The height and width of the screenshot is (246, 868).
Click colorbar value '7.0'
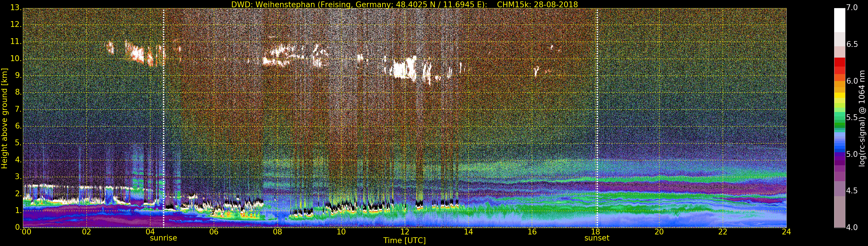point(852,8)
